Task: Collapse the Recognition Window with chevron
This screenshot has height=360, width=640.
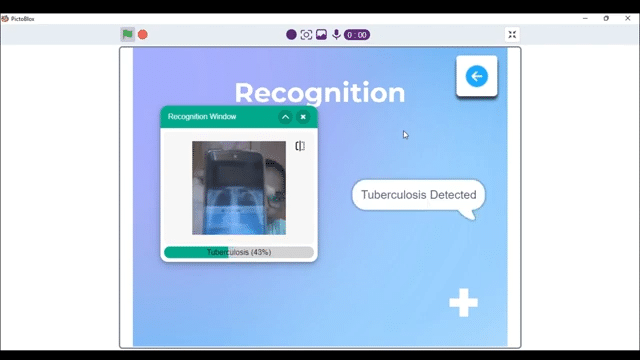Action: tap(285, 117)
